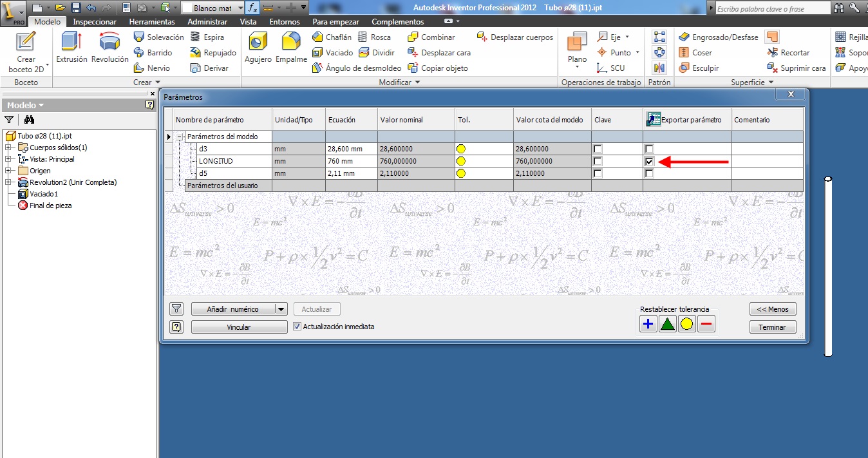Screen dimensions: 868x458
Task: Set the green triangle tolerance reset button
Action: (667, 324)
